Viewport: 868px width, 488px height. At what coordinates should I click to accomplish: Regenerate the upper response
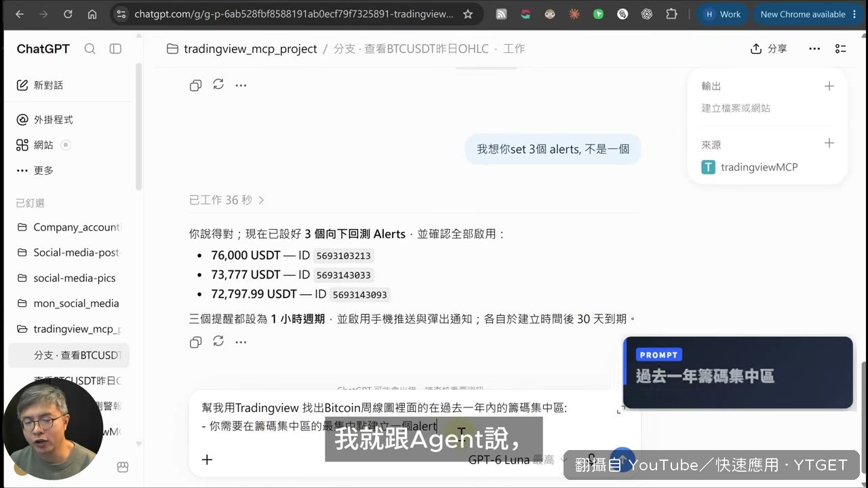click(218, 85)
